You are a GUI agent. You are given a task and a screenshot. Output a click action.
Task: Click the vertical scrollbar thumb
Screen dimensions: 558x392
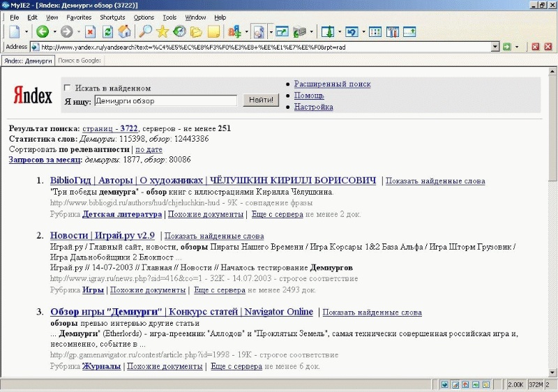point(552,129)
